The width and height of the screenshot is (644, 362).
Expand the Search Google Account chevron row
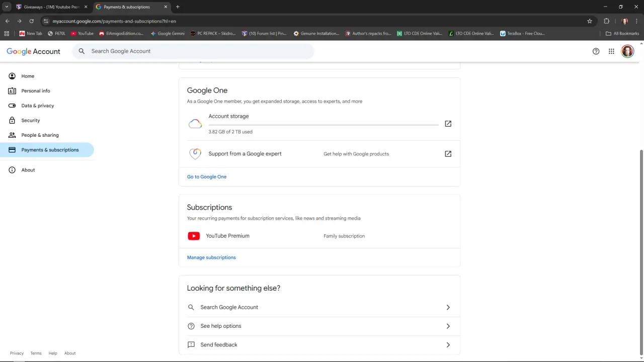click(x=319, y=307)
